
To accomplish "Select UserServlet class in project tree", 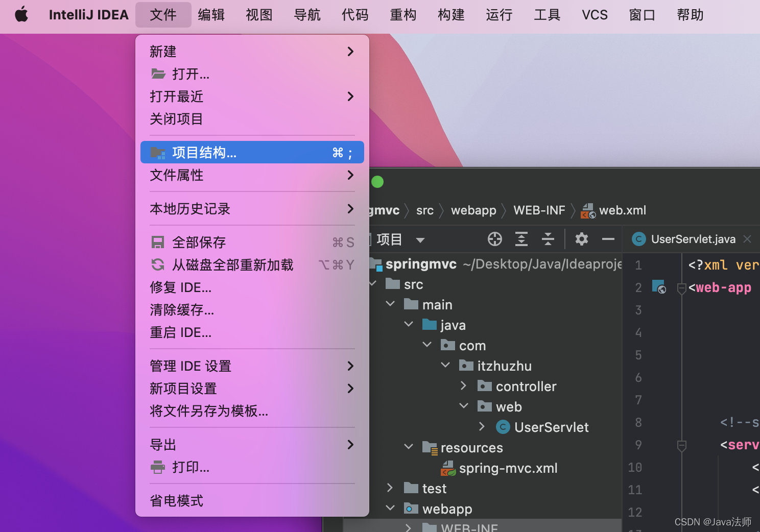I will pyautogui.click(x=542, y=427).
